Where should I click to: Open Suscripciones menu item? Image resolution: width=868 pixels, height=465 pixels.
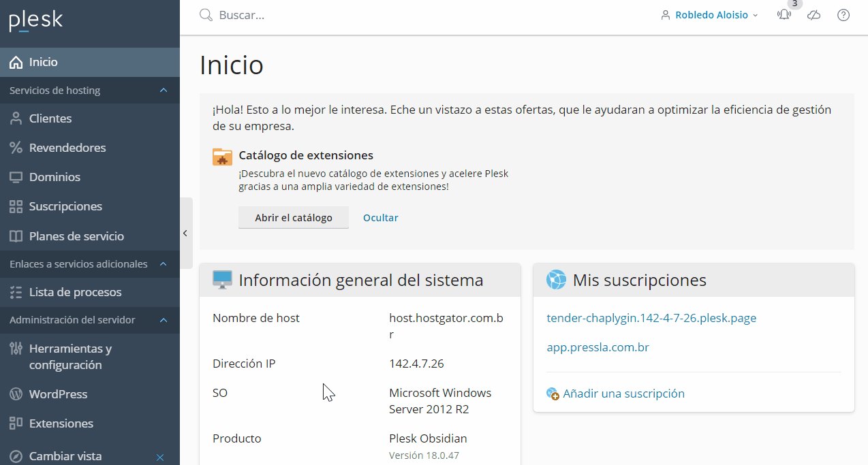tap(90, 206)
